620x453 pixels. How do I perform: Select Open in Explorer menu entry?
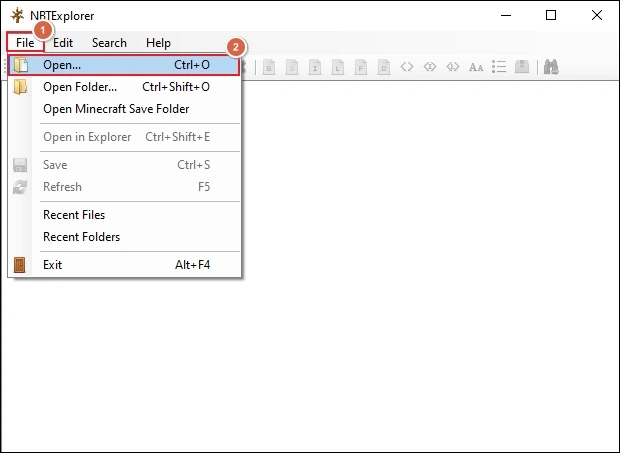(124, 137)
